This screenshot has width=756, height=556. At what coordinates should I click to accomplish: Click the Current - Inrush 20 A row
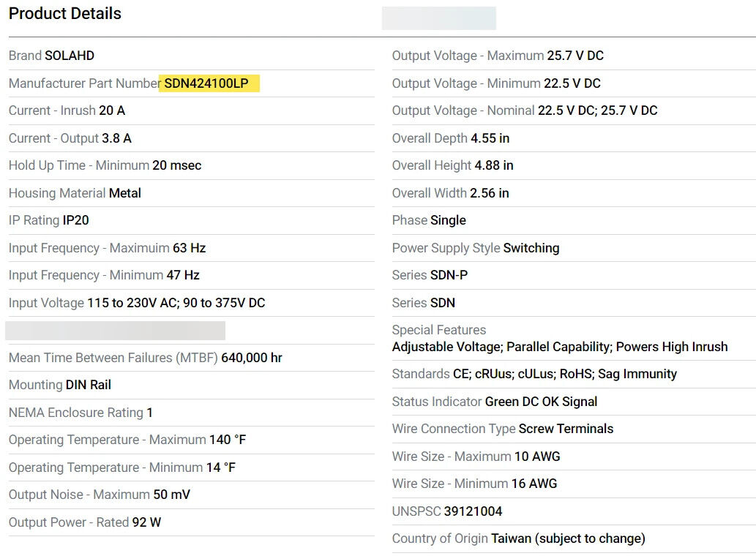point(67,110)
